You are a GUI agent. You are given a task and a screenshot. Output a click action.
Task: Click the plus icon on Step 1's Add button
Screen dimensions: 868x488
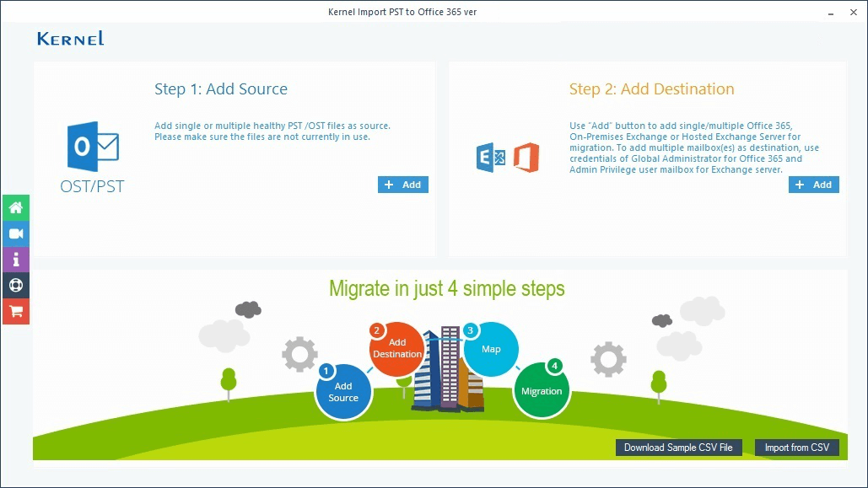pos(390,184)
